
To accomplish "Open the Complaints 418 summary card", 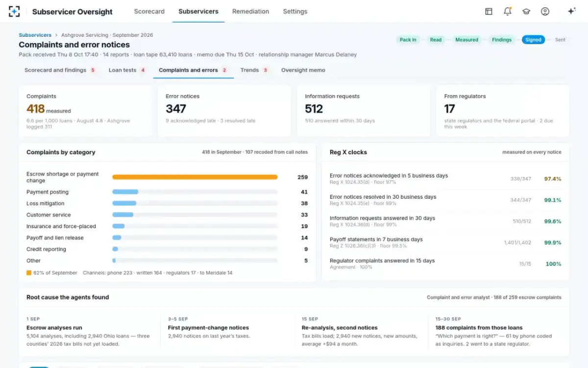I will coord(85,111).
